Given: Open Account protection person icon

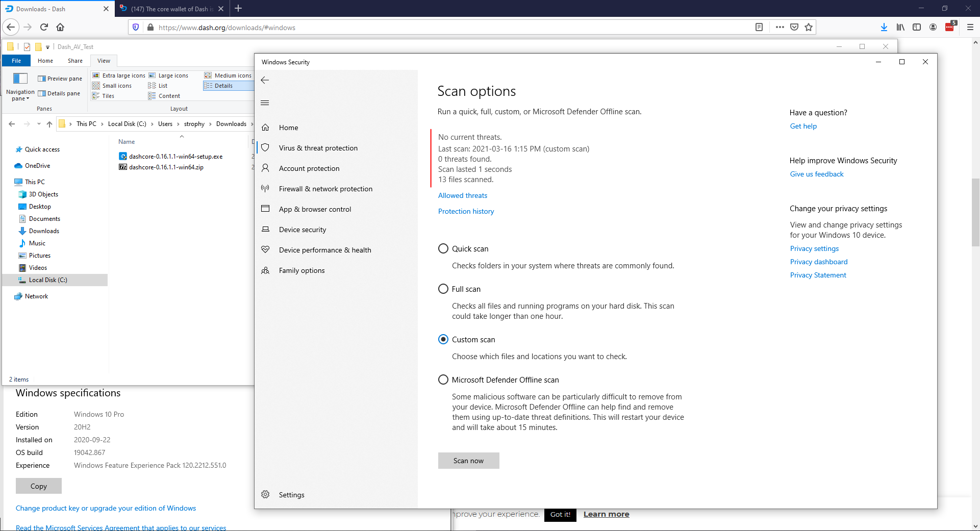Looking at the screenshot, I should (265, 168).
